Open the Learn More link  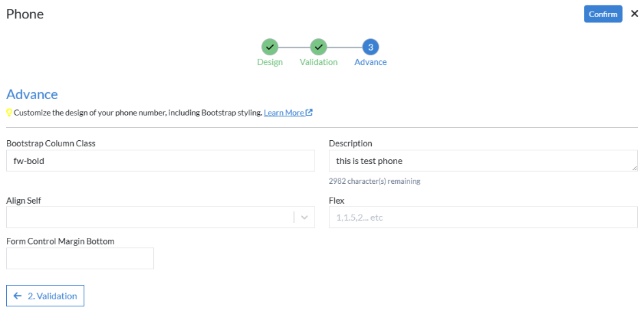click(x=284, y=113)
